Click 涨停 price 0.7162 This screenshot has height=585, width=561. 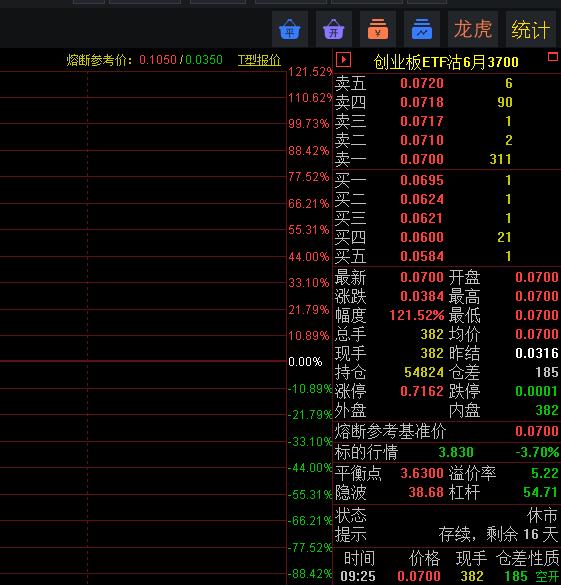click(422, 391)
